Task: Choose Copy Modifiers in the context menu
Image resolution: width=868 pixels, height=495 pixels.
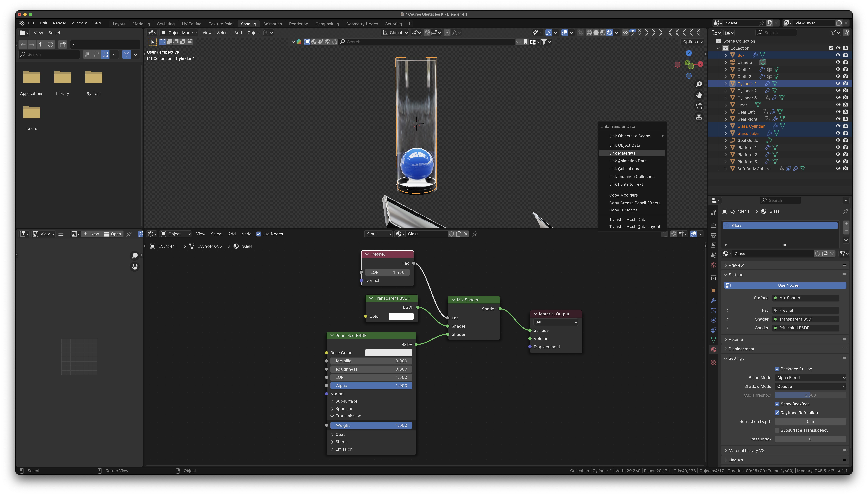Action: pos(632,195)
